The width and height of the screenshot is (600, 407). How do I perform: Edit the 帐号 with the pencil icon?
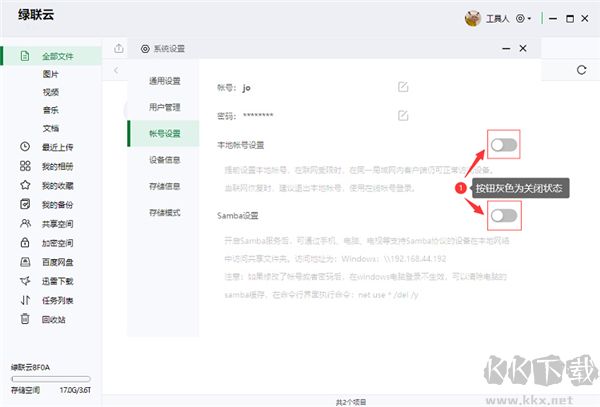point(403,87)
